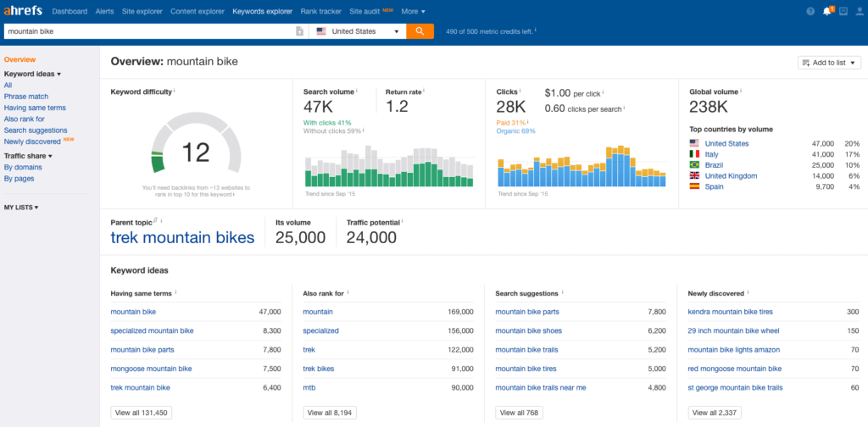Select Overview in the sidebar
This screenshot has height=427, width=868.
pyautogui.click(x=19, y=60)
